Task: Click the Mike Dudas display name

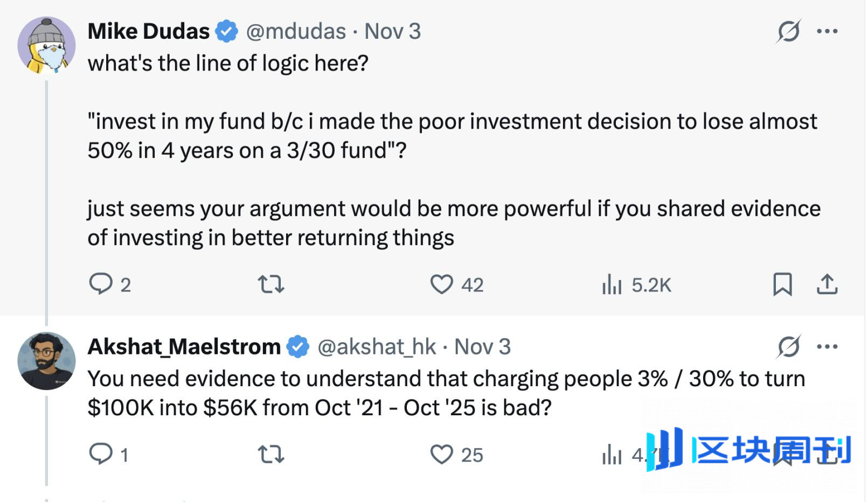Action: 149,31
